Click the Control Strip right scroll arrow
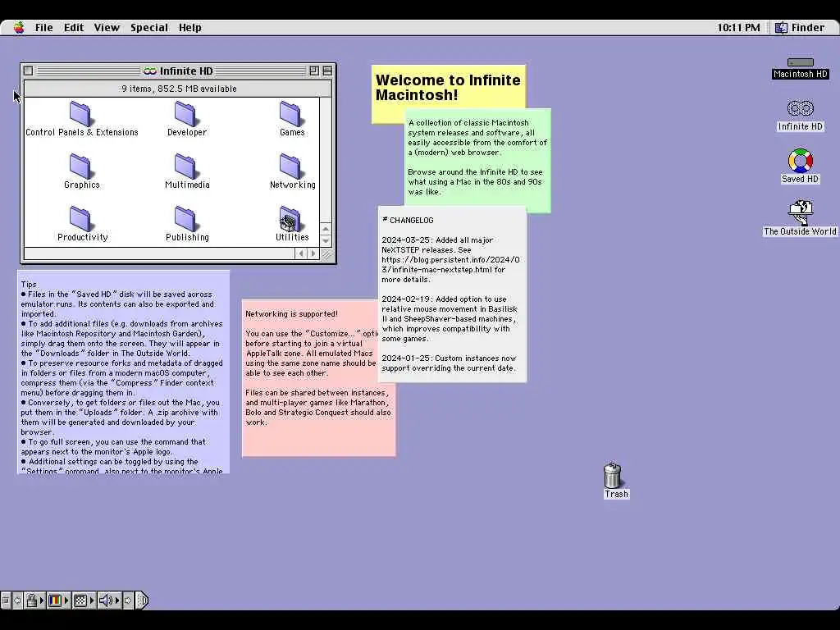 128,600
